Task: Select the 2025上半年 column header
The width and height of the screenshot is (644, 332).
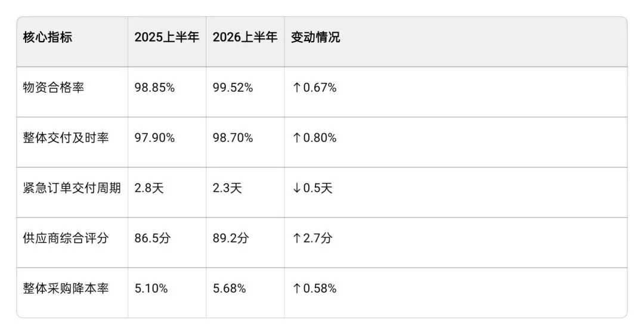Action: (x=167, y=38)
